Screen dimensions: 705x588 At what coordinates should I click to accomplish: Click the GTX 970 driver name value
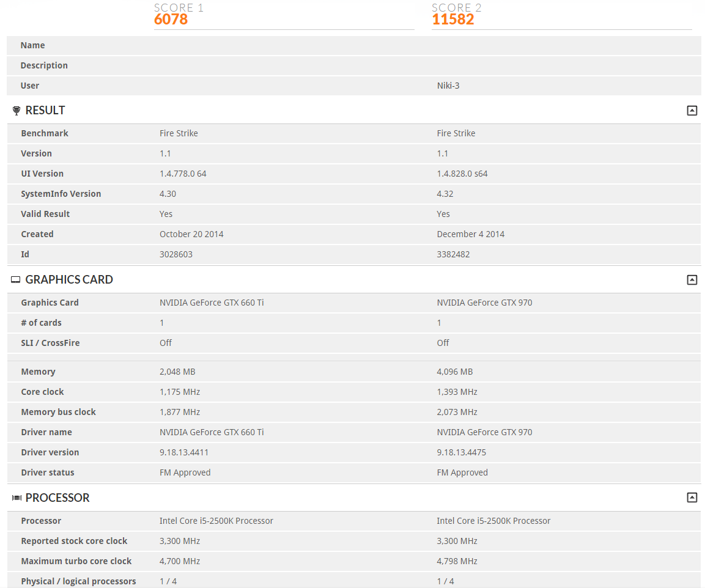[x=485, y=432]
